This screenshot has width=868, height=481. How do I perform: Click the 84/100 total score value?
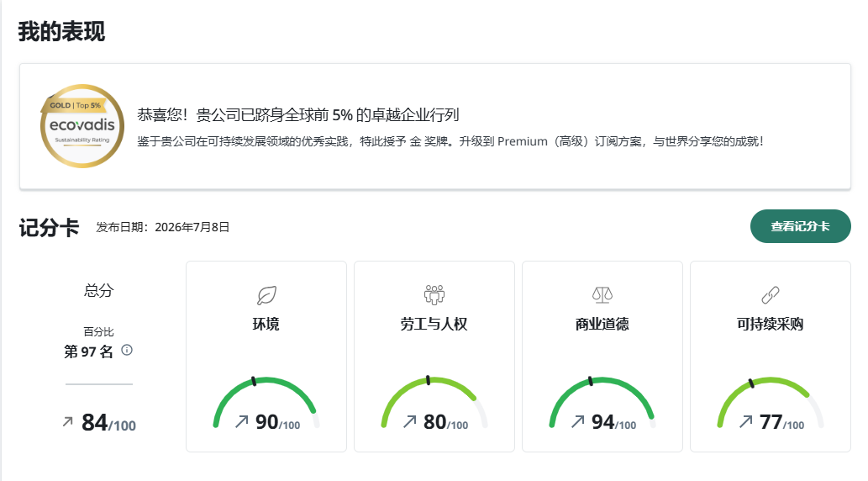click(108, 423)
